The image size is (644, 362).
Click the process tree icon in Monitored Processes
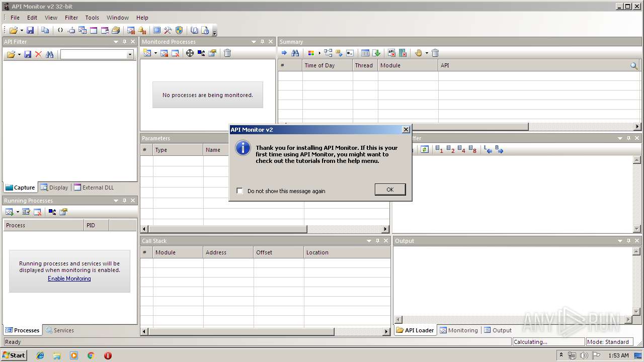coord(201,53)
